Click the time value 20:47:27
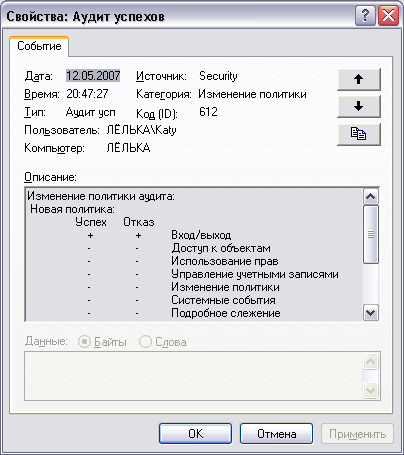This screenshot has width=404, height=455. coord(87,94)
